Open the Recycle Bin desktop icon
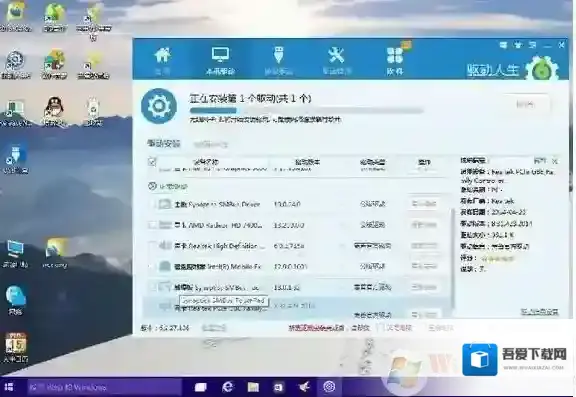Screen dimensions: 576x397 (x=93, y=112)
